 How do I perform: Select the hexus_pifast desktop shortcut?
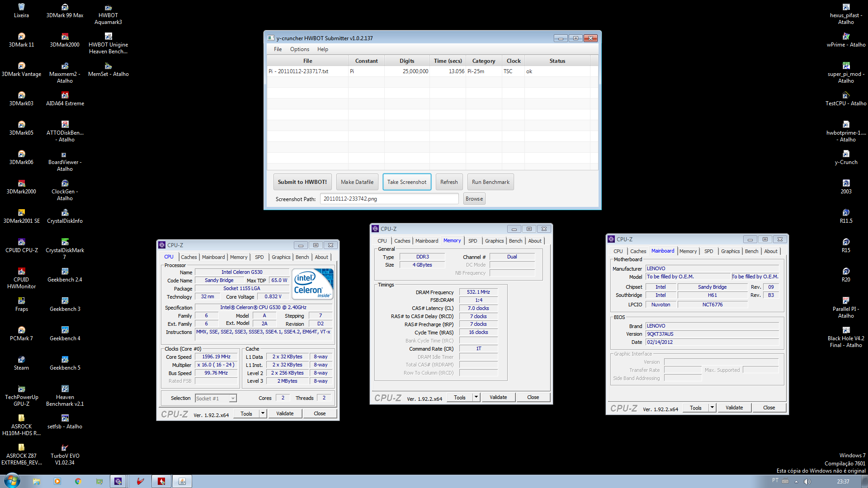click(x=846, y=14)
